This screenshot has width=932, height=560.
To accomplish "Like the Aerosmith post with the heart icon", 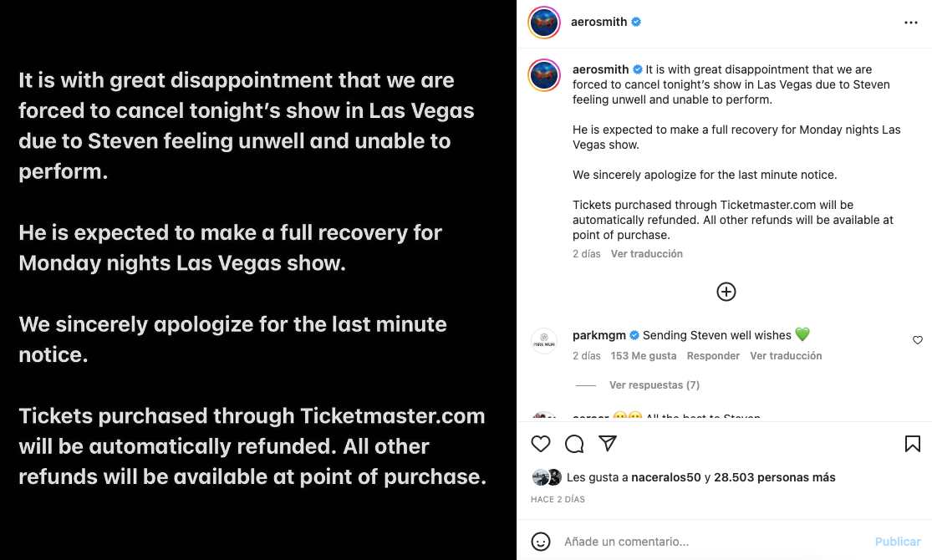I will (x=541, y=444).
